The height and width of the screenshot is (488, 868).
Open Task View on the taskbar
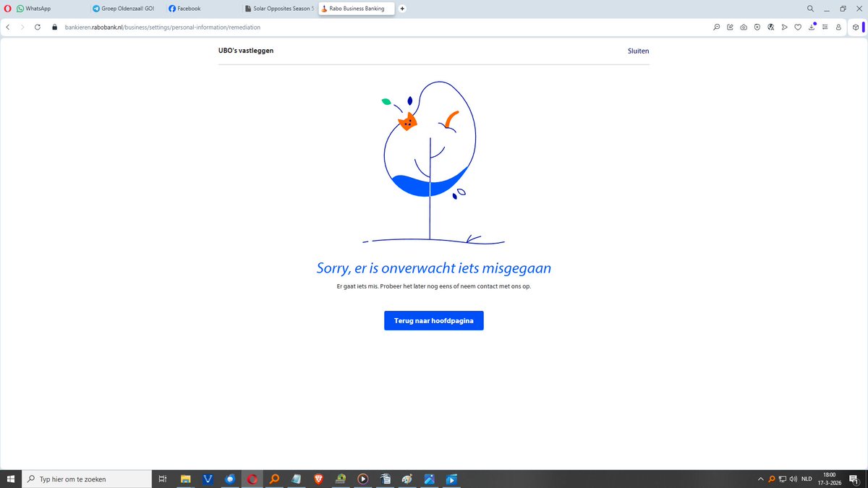(x=163, y=479)
